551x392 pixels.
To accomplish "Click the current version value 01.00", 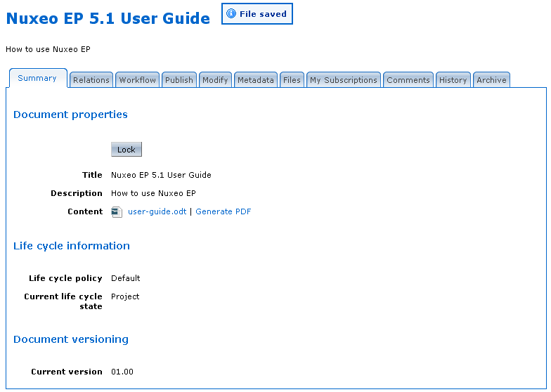I will [x=122, y=372].
